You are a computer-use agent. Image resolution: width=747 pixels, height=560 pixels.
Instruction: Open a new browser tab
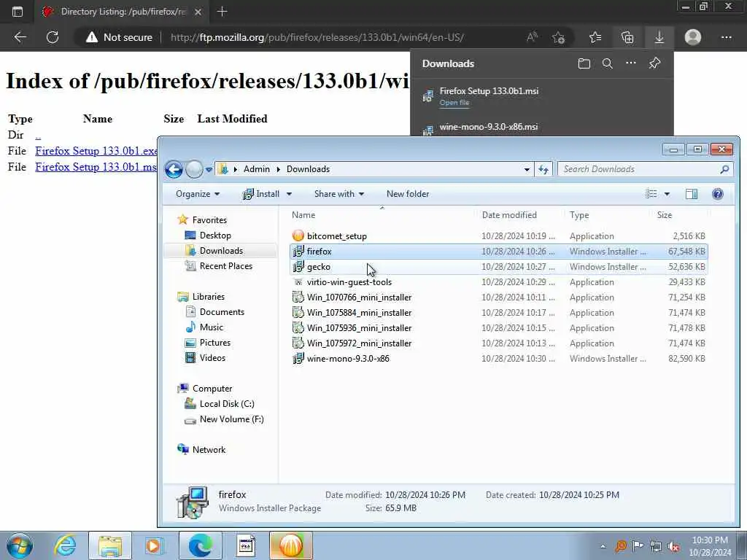[222, 12]
